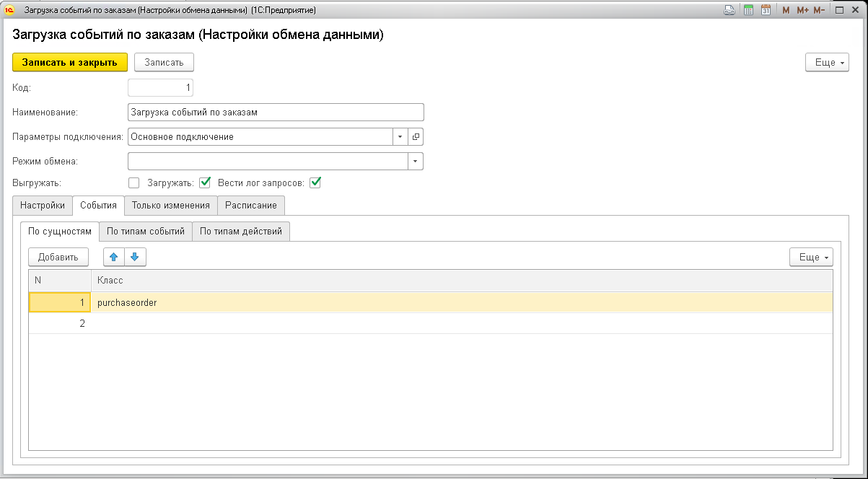
Task: Open the connection parameters item form icon
Action: [x=416, y=136]
